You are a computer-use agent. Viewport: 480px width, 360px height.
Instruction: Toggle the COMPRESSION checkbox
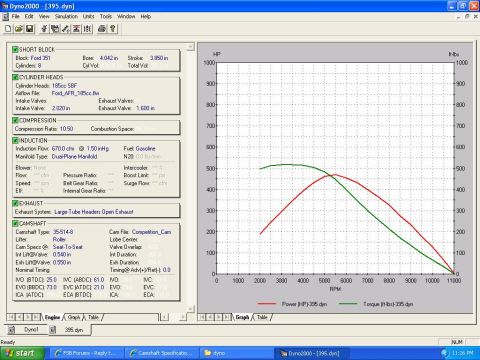click(15, 120)
